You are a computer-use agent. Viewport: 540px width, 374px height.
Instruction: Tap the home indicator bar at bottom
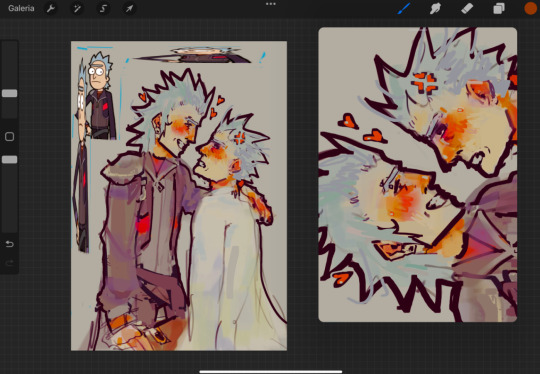coord(271,372)
